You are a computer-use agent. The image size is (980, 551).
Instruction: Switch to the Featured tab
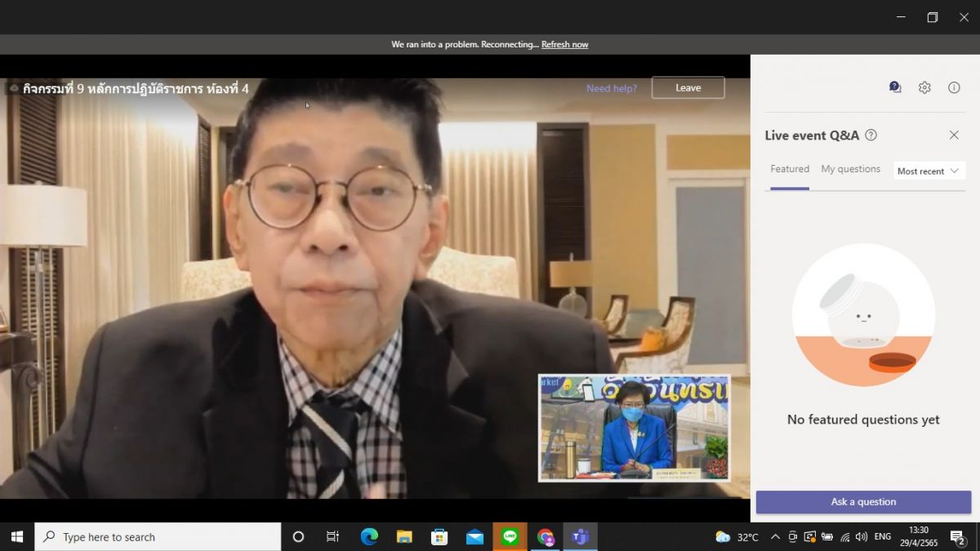coord(790,170)
